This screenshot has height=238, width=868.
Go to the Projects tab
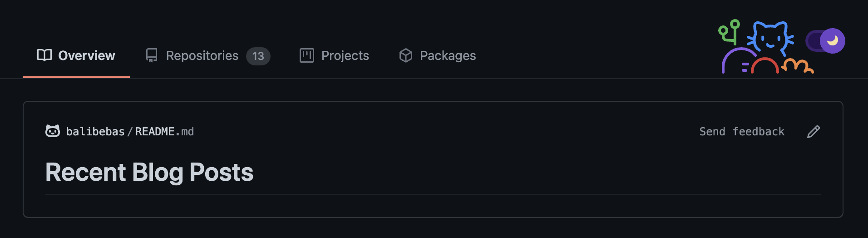coord(334,55)
